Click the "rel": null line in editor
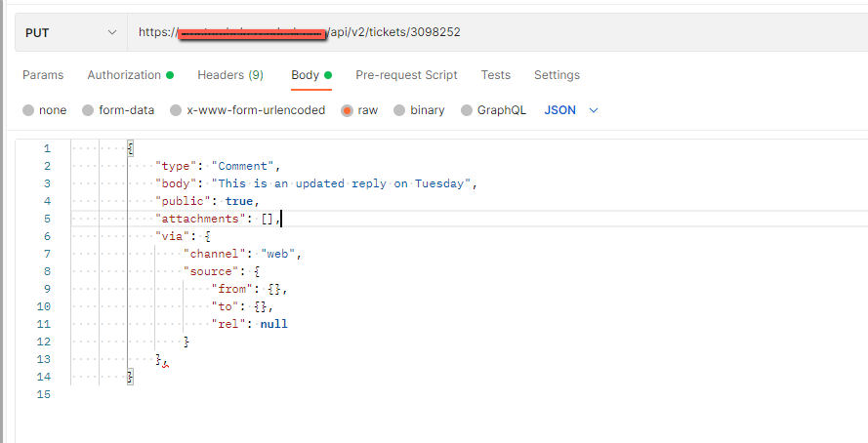This screenshot has height=443, width=868. click(249, 324)
